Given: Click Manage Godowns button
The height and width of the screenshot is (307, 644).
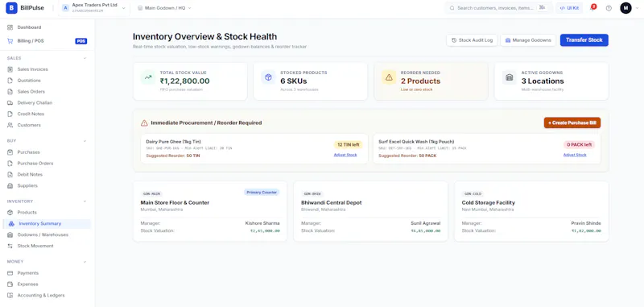Looking at the screenshot, I should [x=528, y=40].
